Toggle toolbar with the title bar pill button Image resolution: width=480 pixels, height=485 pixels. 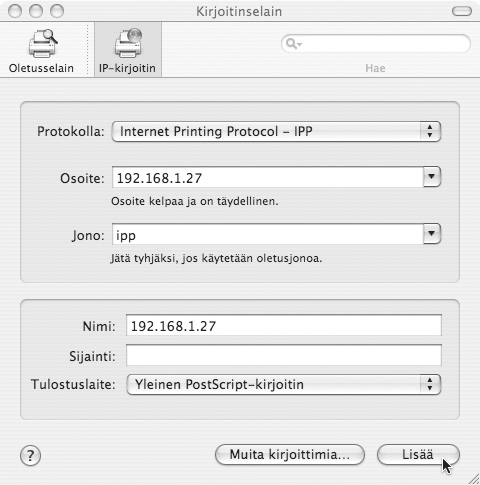click(462, 11)
